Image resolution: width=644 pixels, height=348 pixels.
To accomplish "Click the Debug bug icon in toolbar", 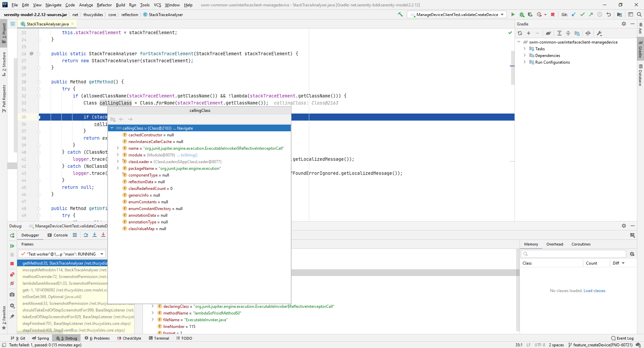I will coord(522,14).
